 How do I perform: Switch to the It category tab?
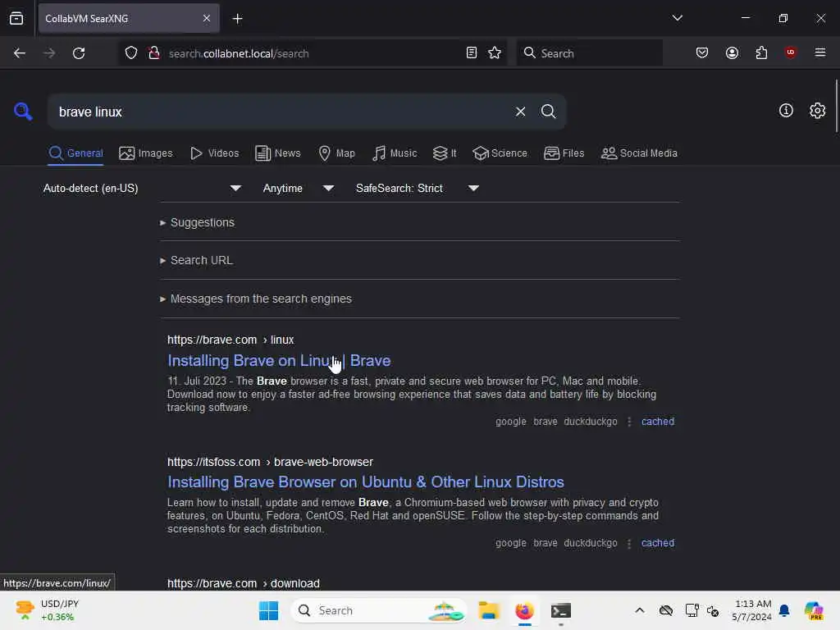click(x=445, y=153)
